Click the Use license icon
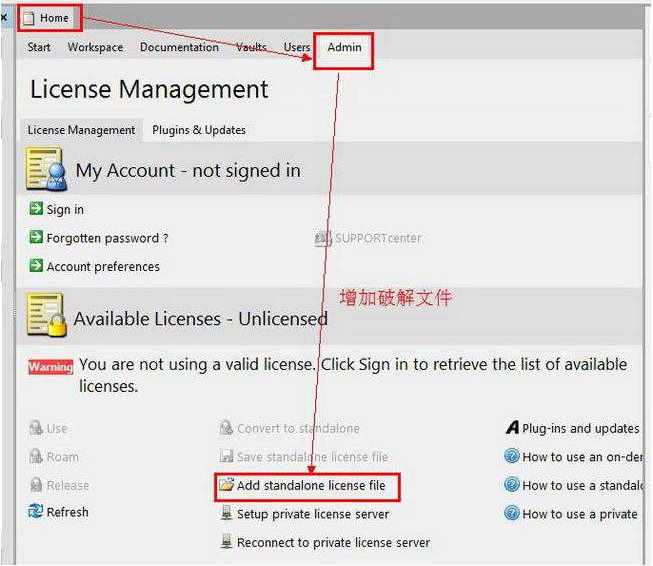 click(x=36, y=427)
